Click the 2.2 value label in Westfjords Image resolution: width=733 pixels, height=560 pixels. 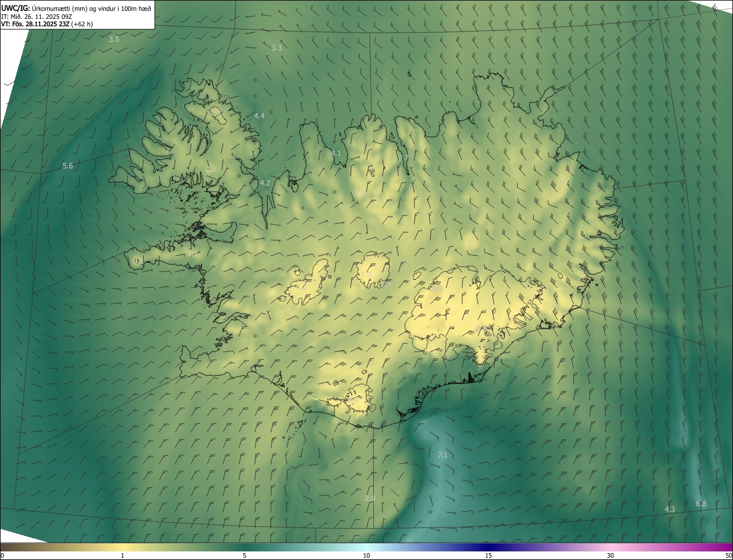(x=211, y=169)
